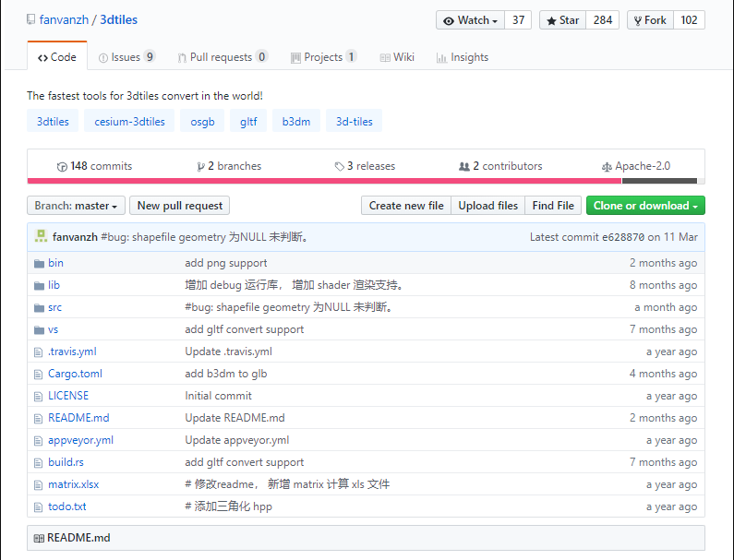Open the 'add b3dm to glb' commit message

point(225,374)
